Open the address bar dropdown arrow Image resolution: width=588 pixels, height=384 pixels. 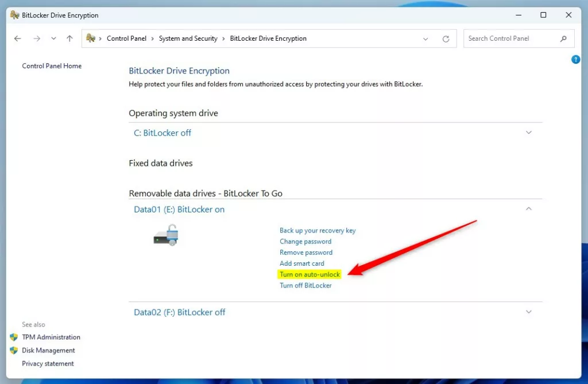coord(425,38)
